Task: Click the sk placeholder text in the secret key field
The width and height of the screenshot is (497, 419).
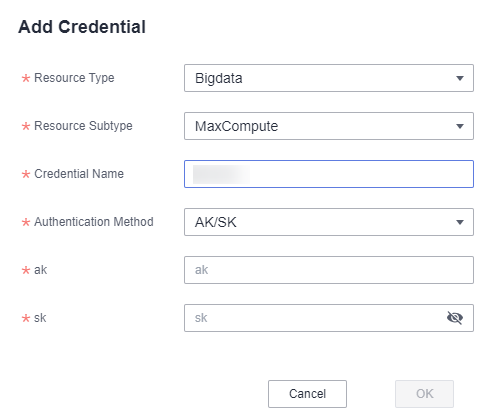Action: click(x=201, y=318)
